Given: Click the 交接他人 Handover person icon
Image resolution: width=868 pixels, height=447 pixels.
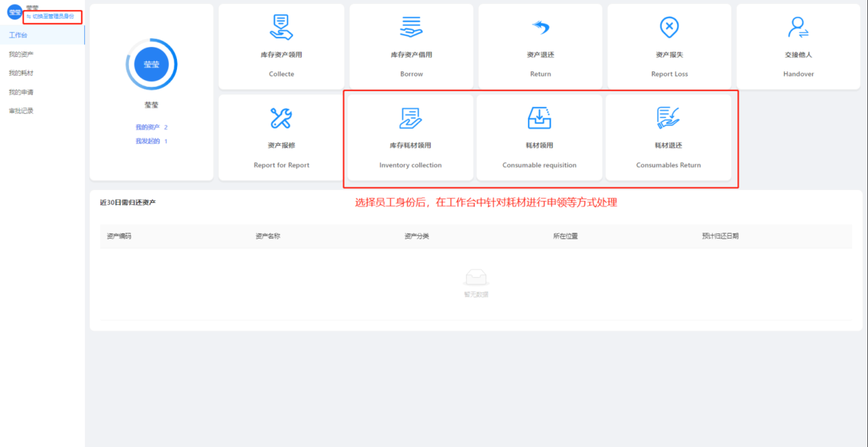Looking at the screenshot, I should (x=798, y=27).
